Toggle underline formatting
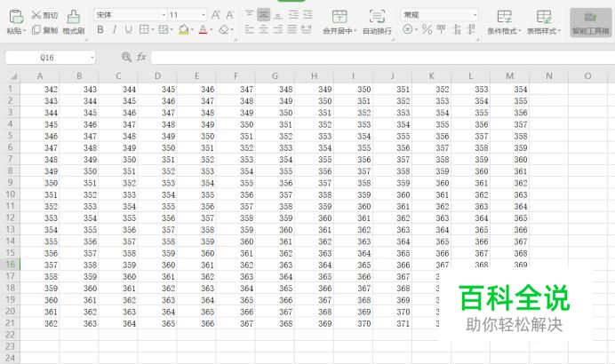615x364 pixels. (x=128, y=29)
